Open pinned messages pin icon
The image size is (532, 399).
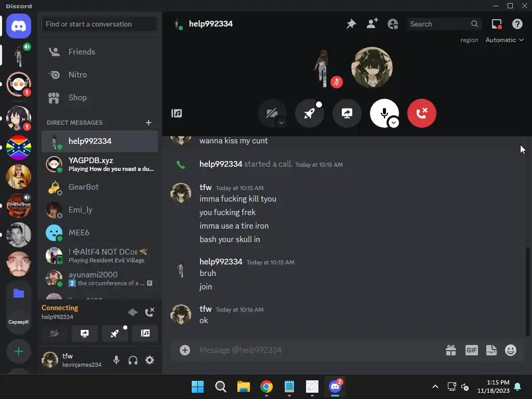click(351, 24)
